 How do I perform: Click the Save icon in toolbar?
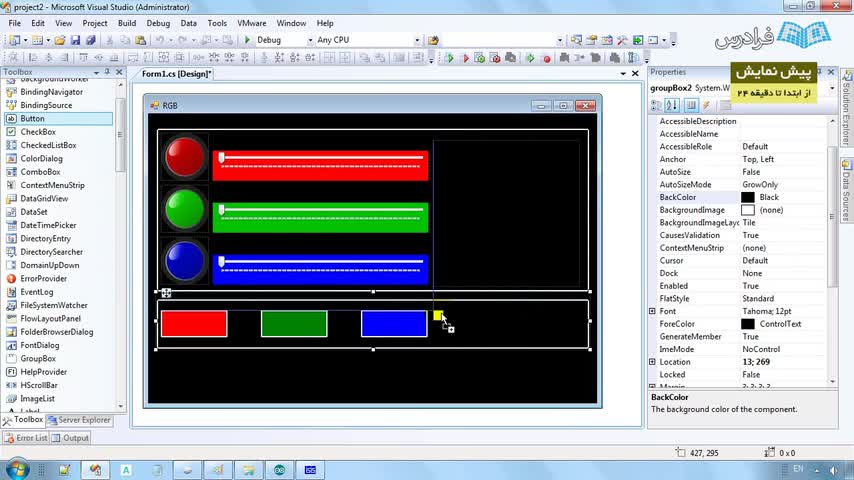[75, 40]
